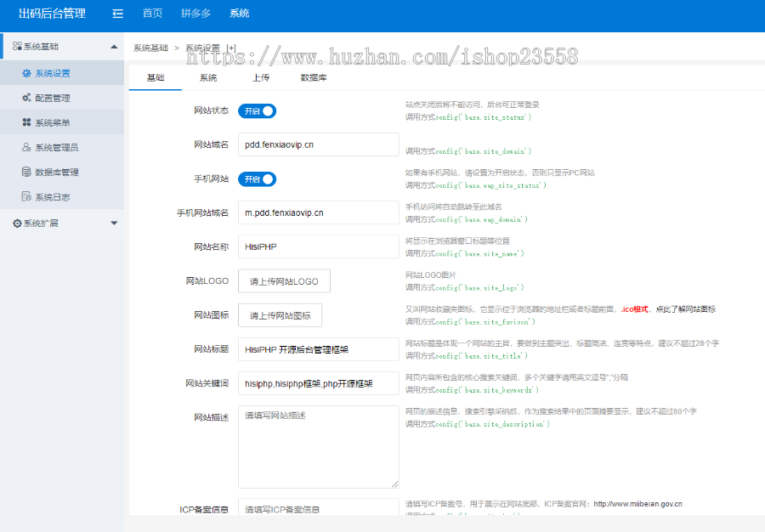Expand the 系统扩展 sidebar section
Image resolution: width=765 pixels, height=532 pixels.
[x=113, y=223]
